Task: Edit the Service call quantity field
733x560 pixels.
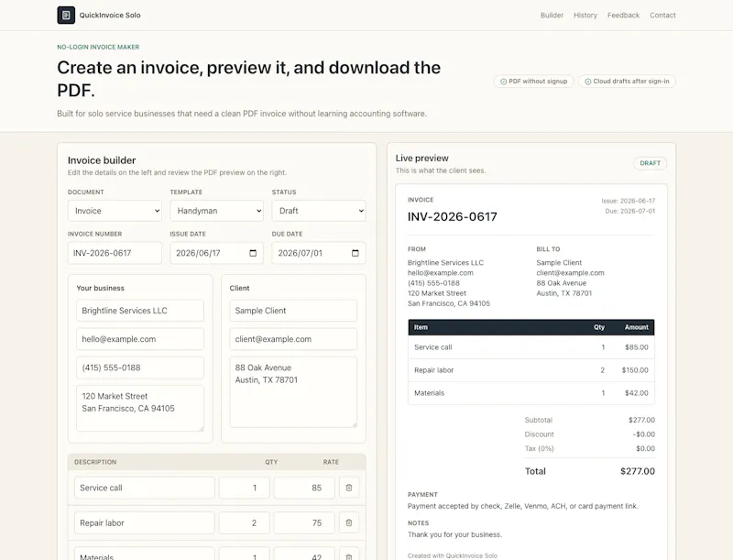Action: [x=244, y=488]
